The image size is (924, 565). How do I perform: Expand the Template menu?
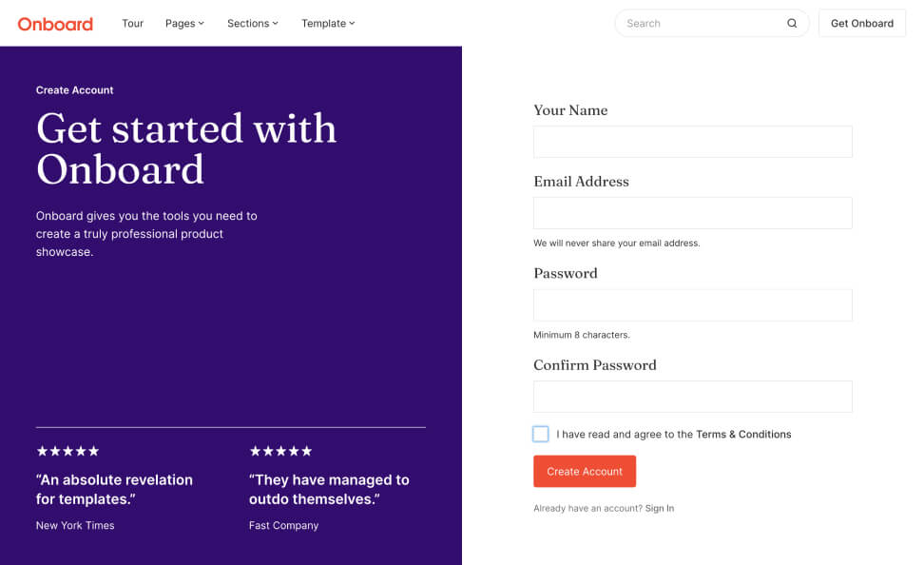pos(328,24)
